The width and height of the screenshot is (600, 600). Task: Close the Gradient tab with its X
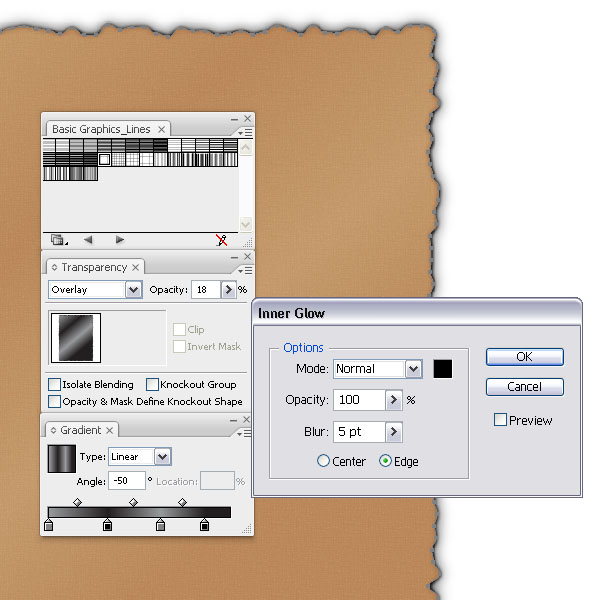coord(110,430)
